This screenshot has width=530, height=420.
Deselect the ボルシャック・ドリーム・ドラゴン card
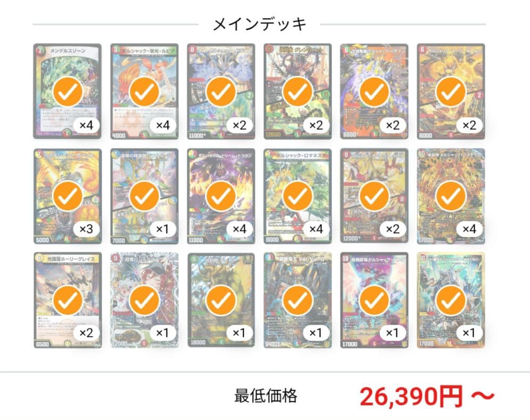221,196
